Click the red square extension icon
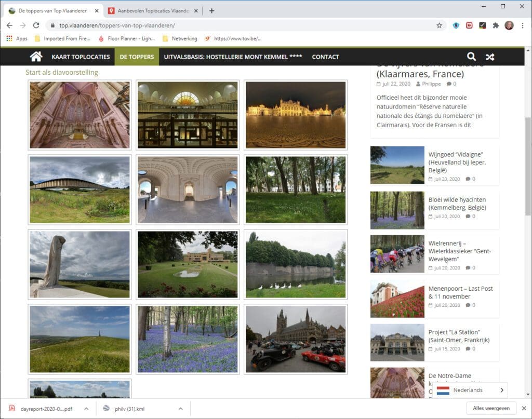 (469, 25)
